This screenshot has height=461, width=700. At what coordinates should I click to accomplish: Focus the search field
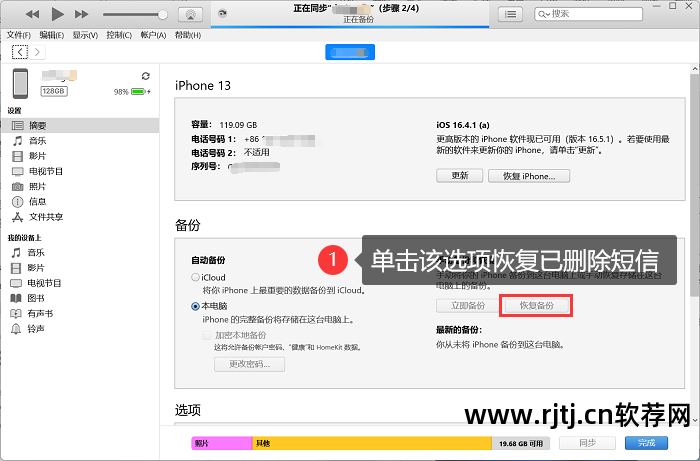pyautogui.click(x=588, y=14)
